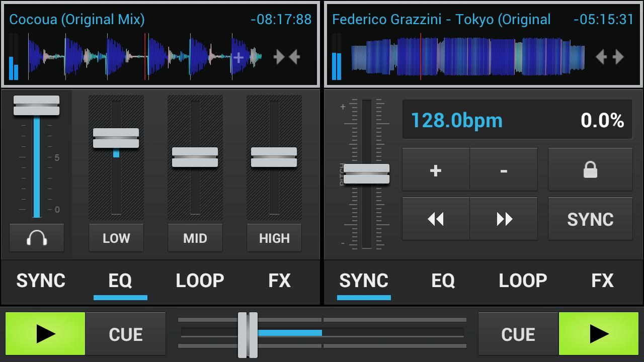
Task: Open the FX tab on right deck
Action: [x=602, y=281]
